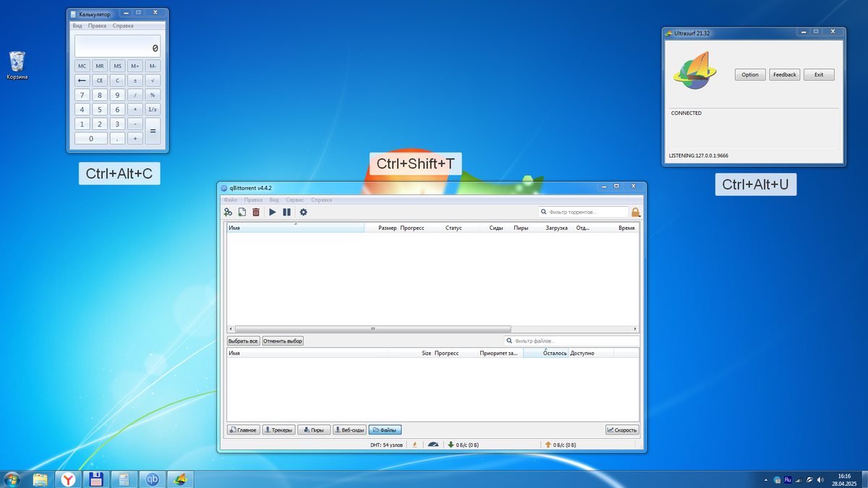
Task: Click the flame connection status icon in status bar
Action: coord(414,445)
